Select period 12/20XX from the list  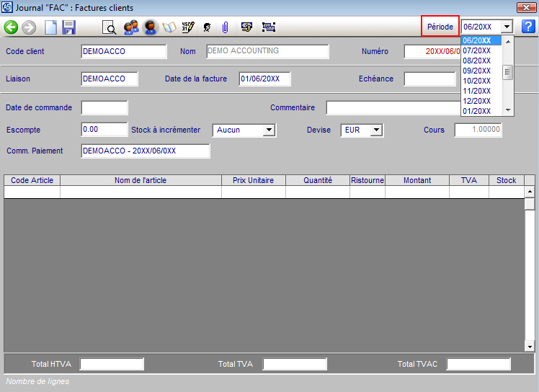click(481, 101)
